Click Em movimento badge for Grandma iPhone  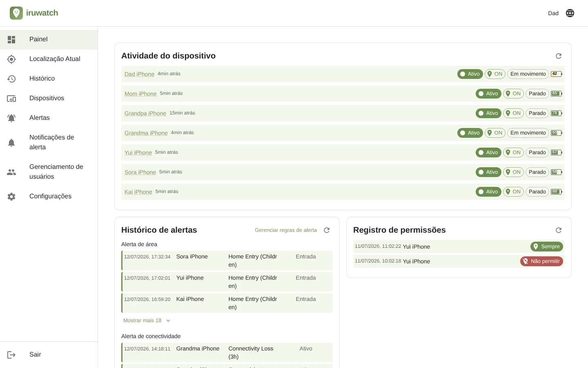(528, 133)
